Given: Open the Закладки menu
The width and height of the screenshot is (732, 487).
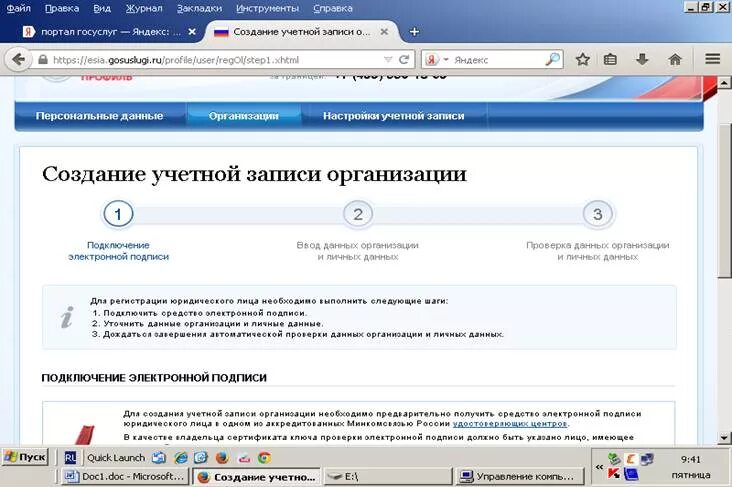Looking at the screenshot, I should pyautogui.click(x=199, y=8).
